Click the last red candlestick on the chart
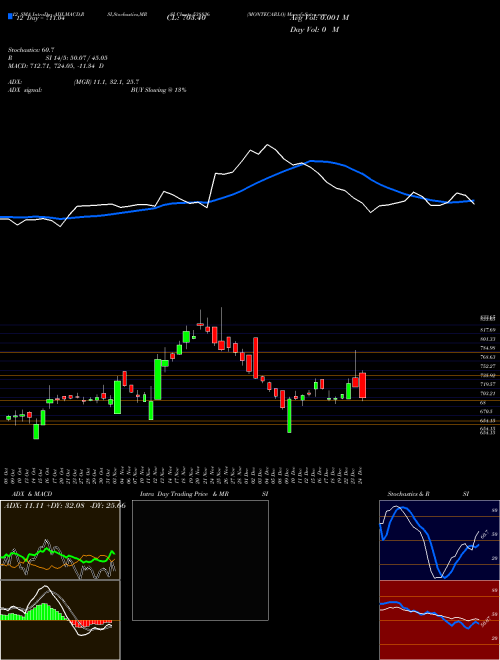Image resolution: width=500 pixels, height=660 pixels. 362,385
